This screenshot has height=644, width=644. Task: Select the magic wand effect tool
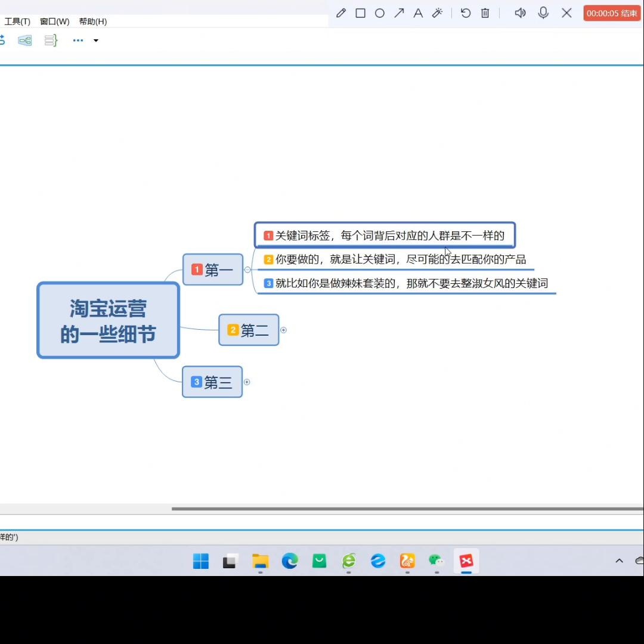pos(438,13)
